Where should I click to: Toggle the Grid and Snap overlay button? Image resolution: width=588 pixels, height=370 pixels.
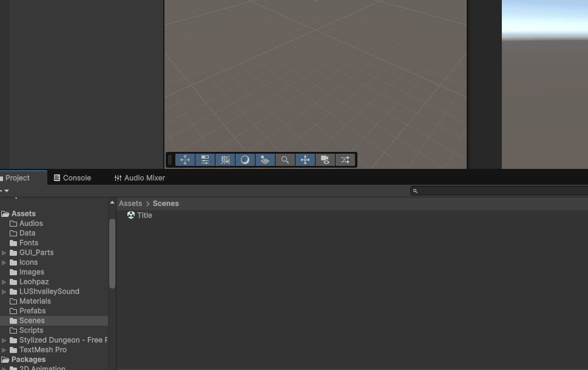click(225, 160)
